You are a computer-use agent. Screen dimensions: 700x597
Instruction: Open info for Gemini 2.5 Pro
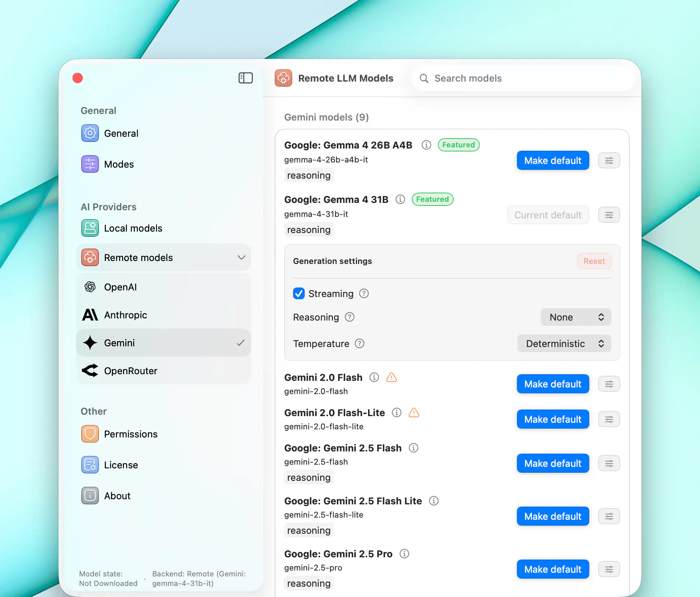click(404, 554)
